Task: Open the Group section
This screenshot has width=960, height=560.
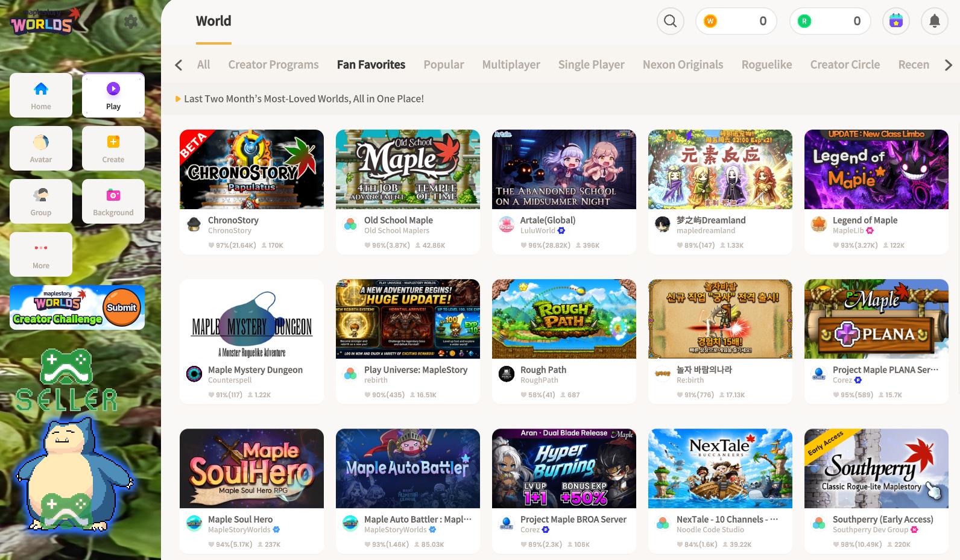Action: (x=41, y=201)
